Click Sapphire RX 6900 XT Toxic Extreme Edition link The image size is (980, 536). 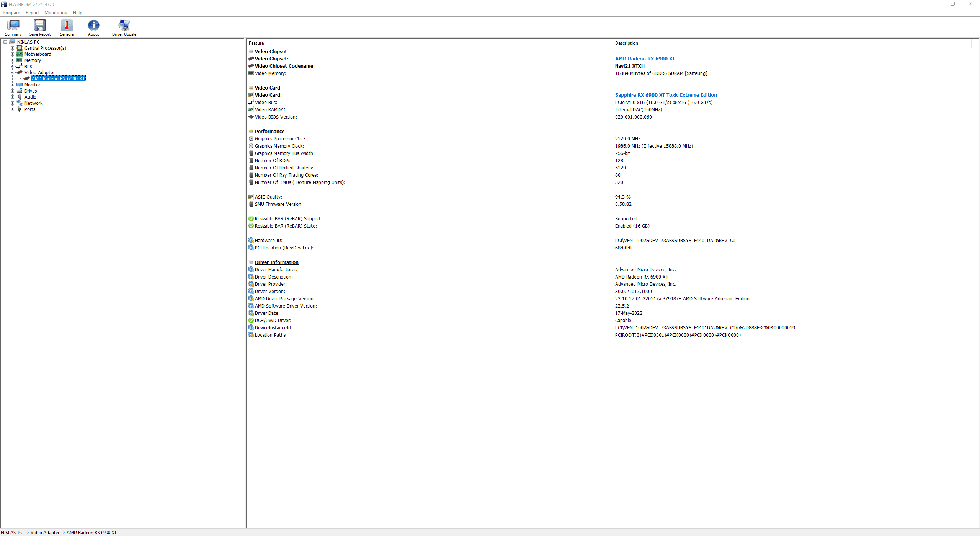coord(666,95)
